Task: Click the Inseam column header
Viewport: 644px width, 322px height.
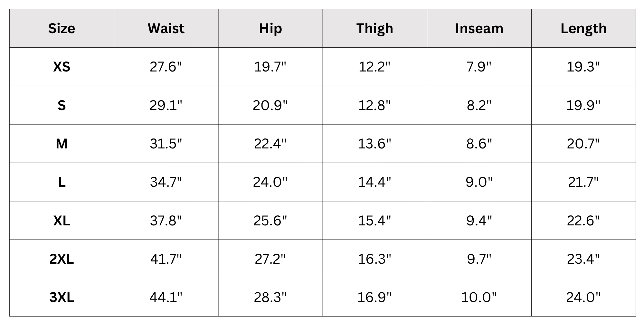Action: 479,28
